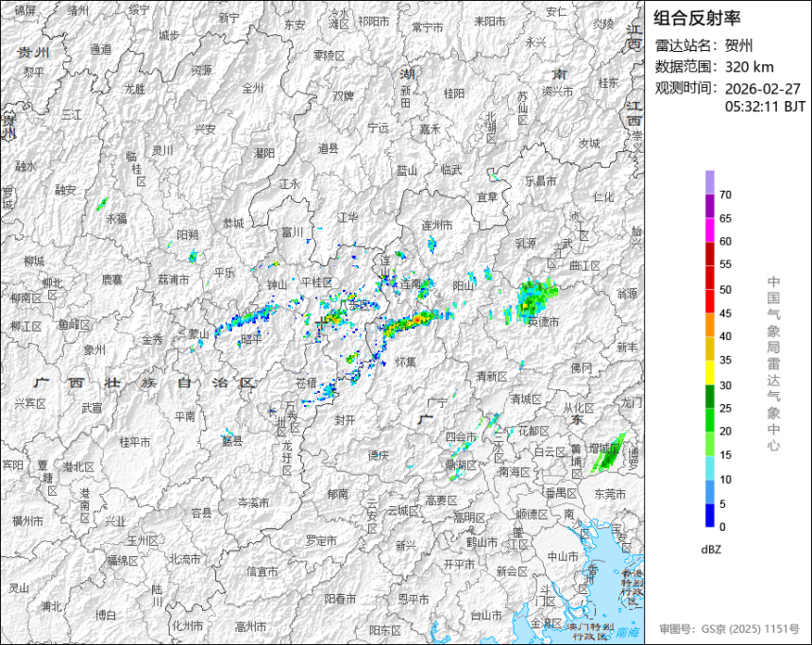Click the 封开 map label

tap(345, 420)
